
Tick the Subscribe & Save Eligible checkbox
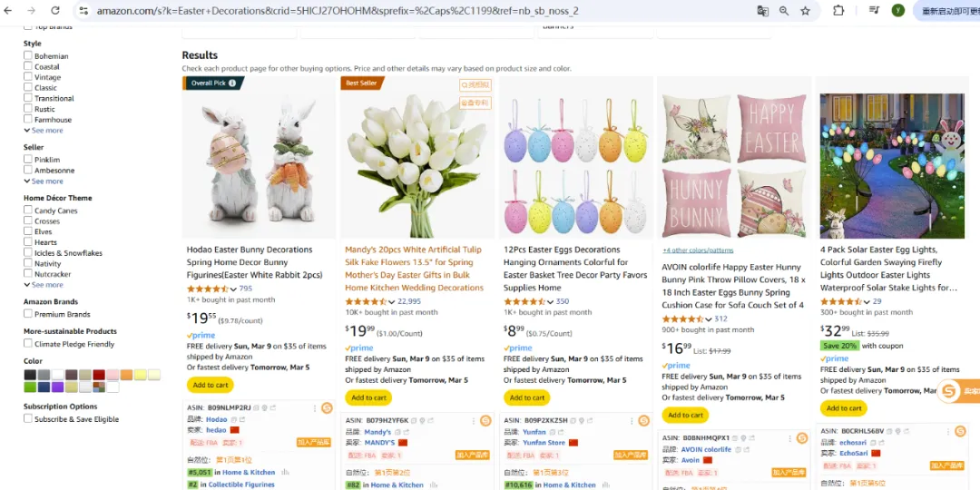click(28, 419)
